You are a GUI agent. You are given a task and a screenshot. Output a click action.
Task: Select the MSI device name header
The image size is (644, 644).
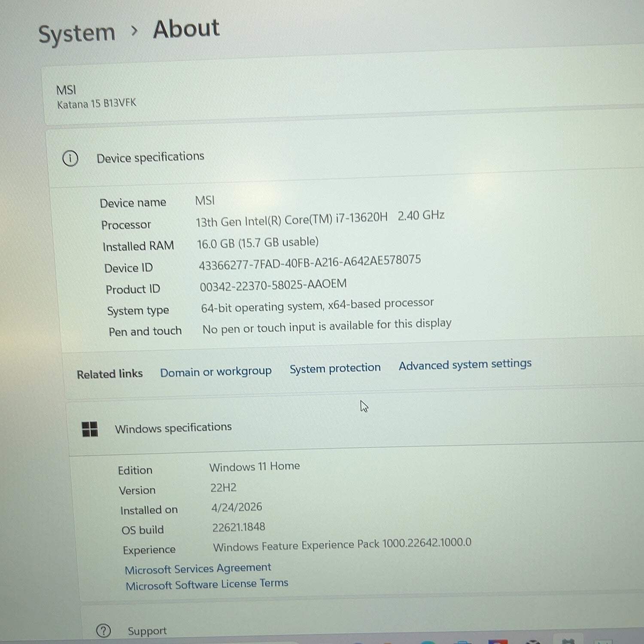coord(66,90)
